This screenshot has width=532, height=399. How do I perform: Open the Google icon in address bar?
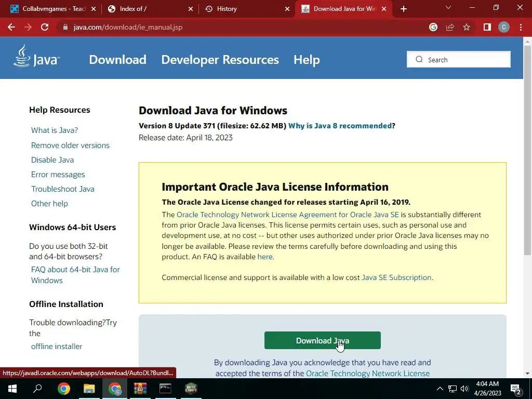coord(433,27)
